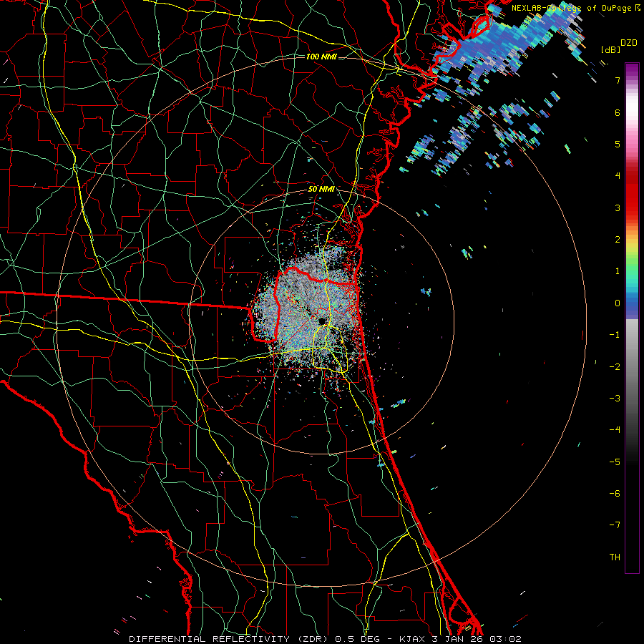Click the 3 value label on the color scale
Viewport: 644px width, 644px height.
click(618, 208)
